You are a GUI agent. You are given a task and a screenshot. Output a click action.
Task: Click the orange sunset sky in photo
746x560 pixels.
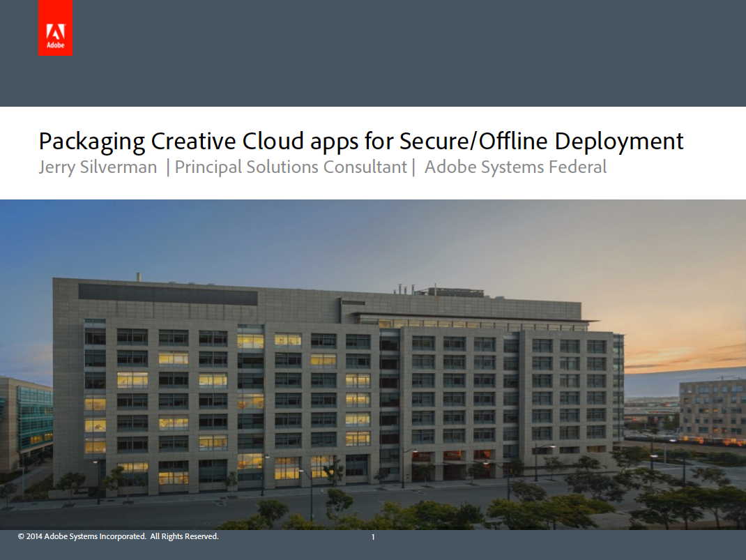[x=683, y=342]
